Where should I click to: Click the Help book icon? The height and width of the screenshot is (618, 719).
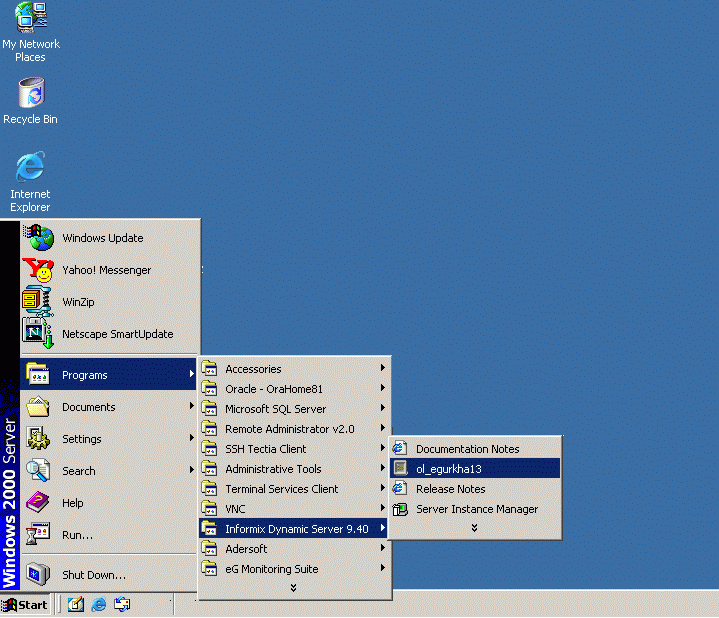(38, 502)
